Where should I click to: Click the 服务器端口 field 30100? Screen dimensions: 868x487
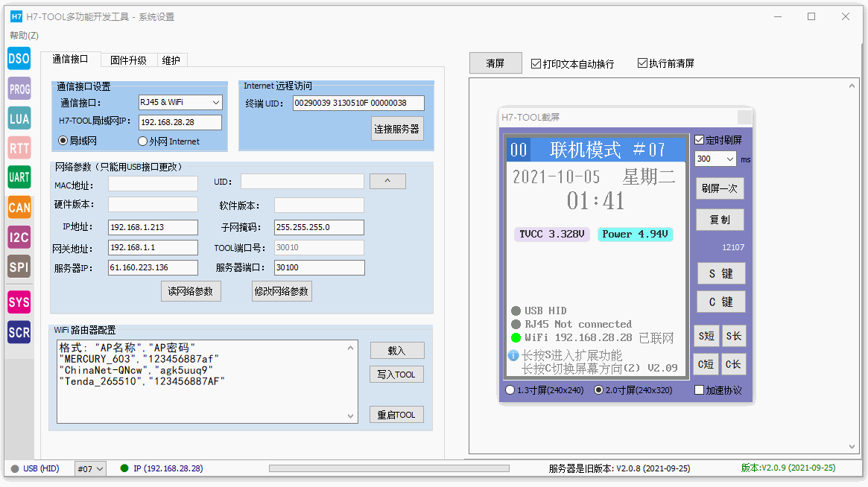(320, 267)
